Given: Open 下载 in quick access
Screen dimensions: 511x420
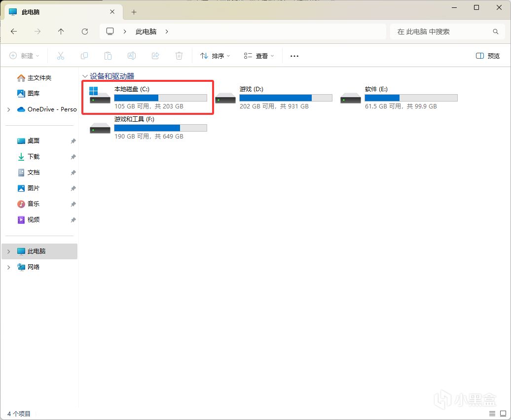Looking at the screenshot, I should tap(28, 157).
